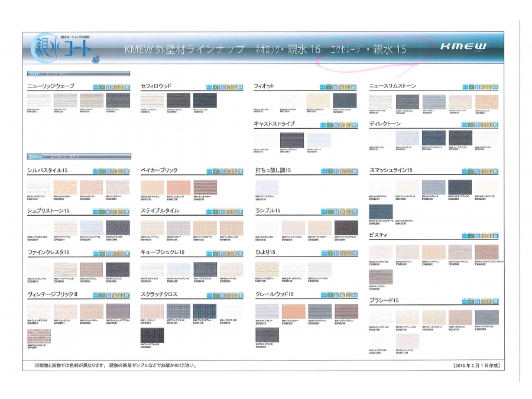The image size is (532, 399).
Task: Pick the dark brown swatch under セフィロウッド
Action: (x=179, y=100)
